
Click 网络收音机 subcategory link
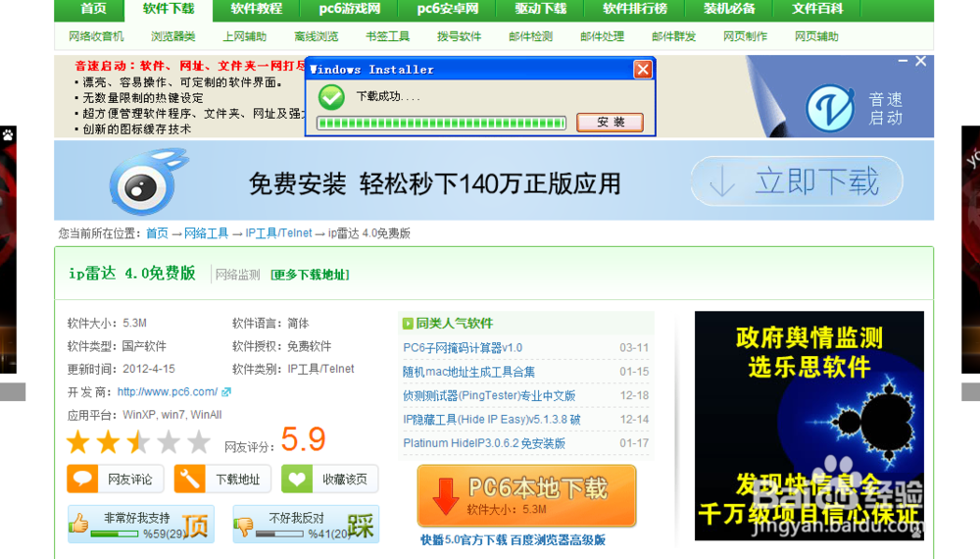[x=96, y=36]
